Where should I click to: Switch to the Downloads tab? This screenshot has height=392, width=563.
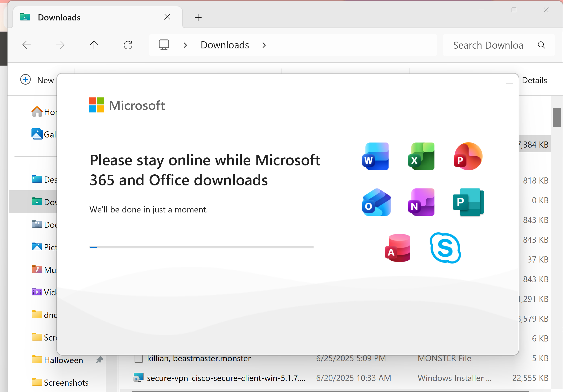[59, 17]
